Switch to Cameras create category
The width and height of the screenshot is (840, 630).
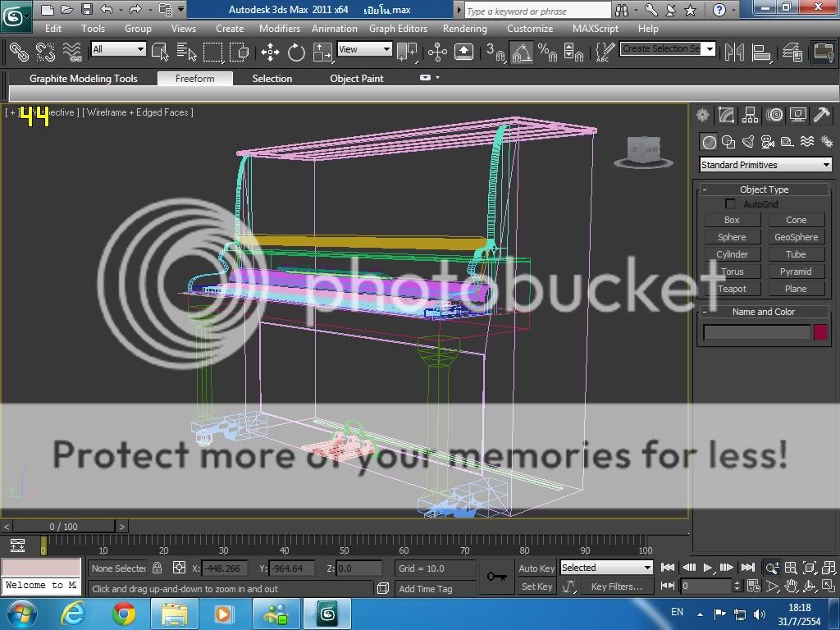(768, 142)
